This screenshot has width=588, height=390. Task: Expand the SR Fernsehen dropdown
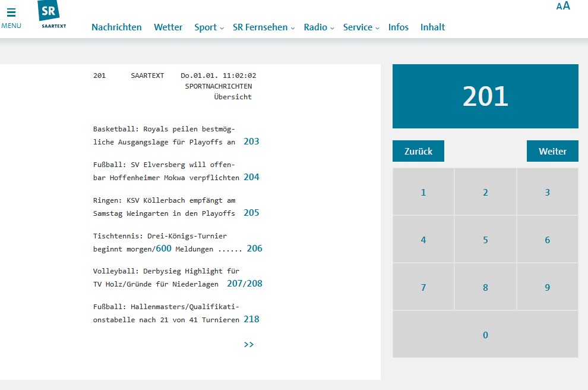(263, 27)
